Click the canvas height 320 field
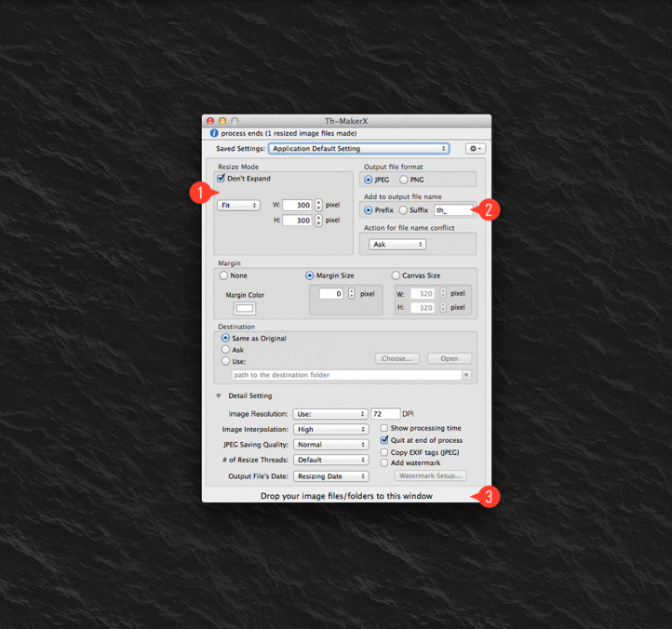Screen dimensions: 672x629 click(x=423, y=308)
